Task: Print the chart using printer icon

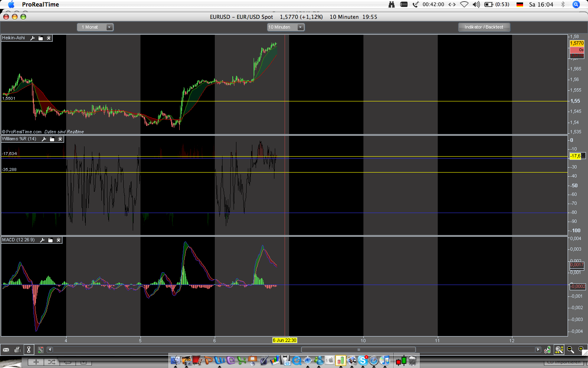Action: point(17,350)
